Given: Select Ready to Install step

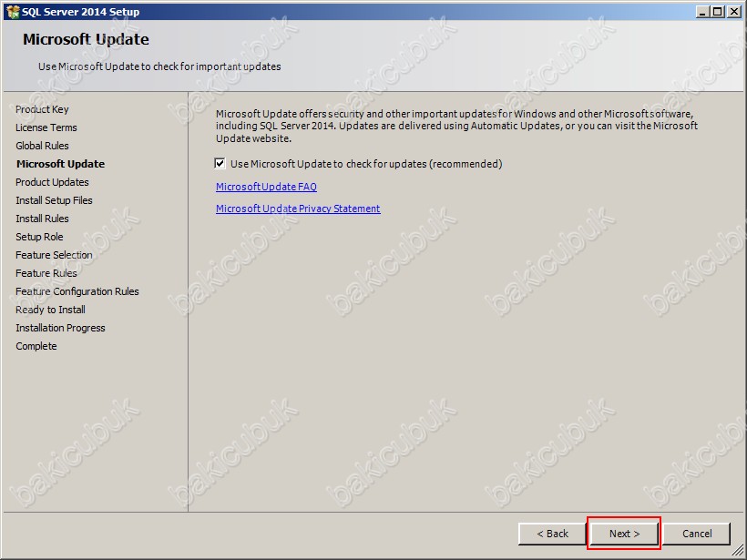Looking at the screenshot, I should tap(50, 310).
